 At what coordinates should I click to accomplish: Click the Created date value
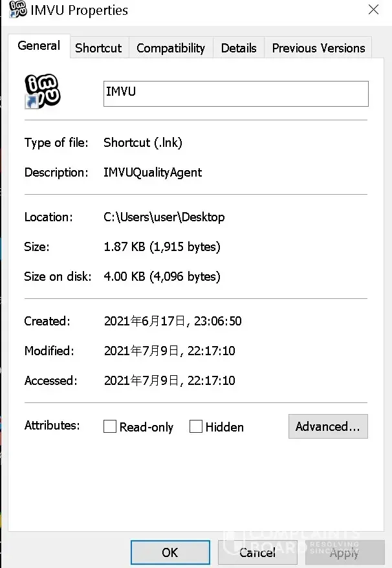click(173, 322)
